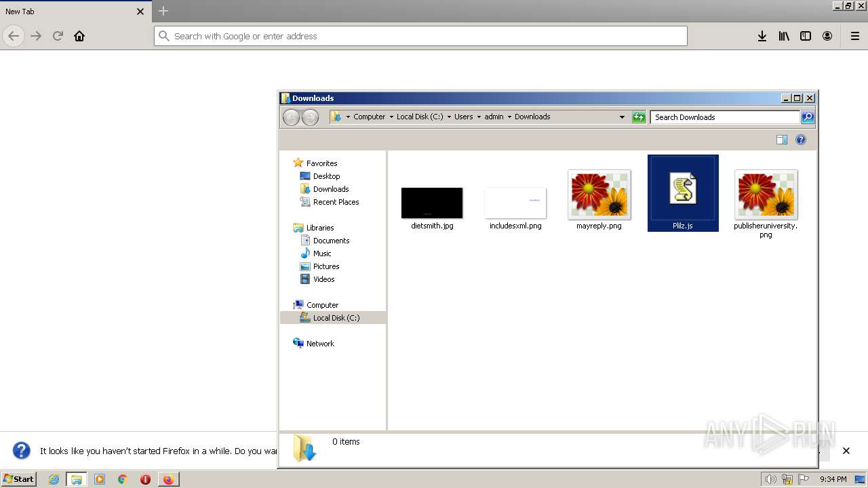
Task: Open Music library
Action: (x=322, y=253)
